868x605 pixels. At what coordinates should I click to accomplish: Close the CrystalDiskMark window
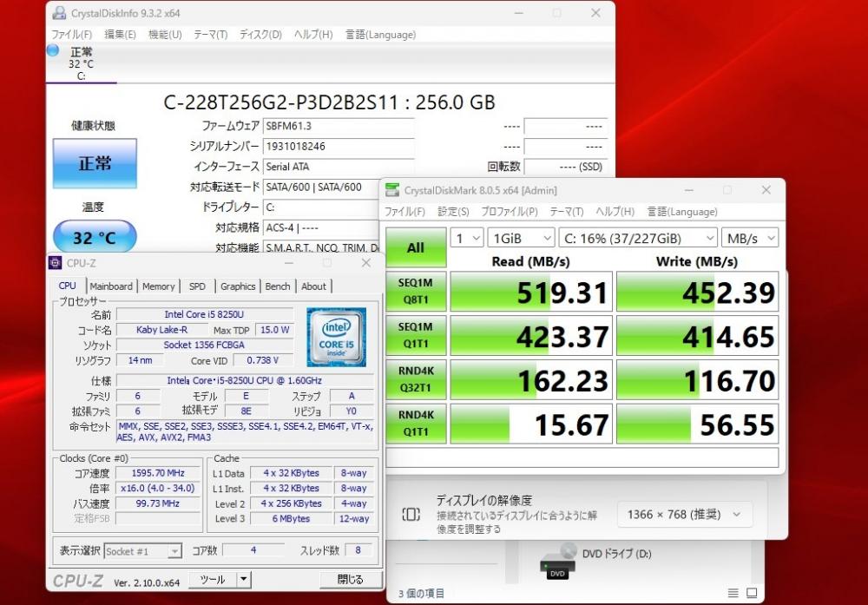766,190
